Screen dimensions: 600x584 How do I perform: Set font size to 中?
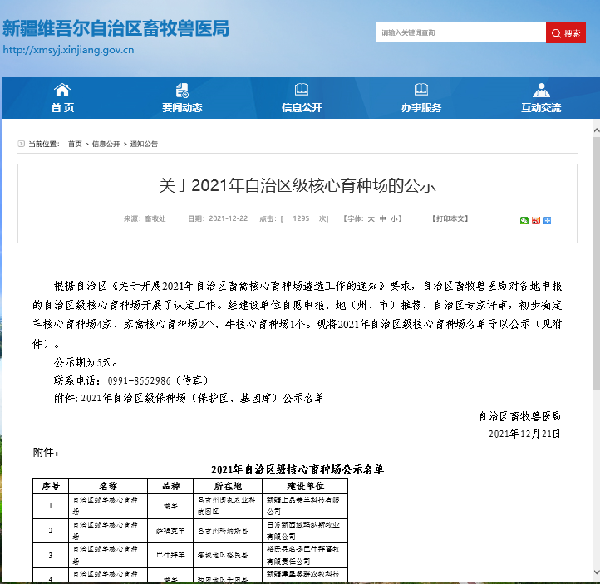[383, 219]
